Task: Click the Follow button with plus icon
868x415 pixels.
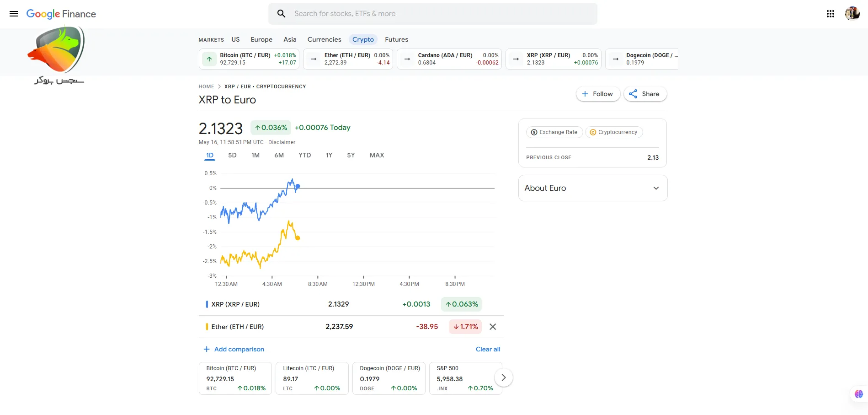Action: (597, 93)
